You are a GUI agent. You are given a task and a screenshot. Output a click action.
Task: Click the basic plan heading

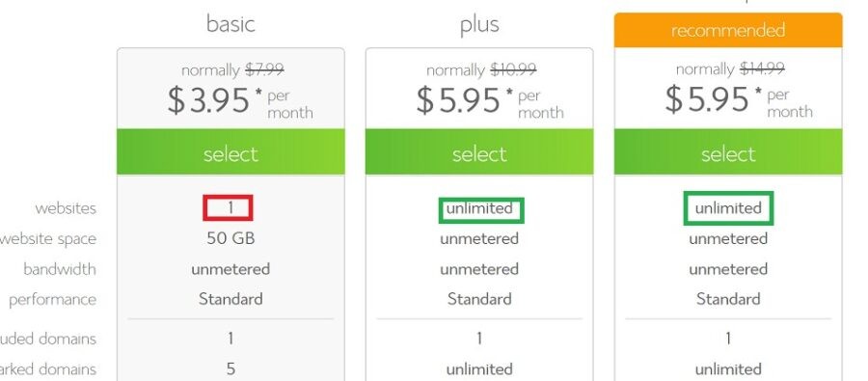[231, 24]
